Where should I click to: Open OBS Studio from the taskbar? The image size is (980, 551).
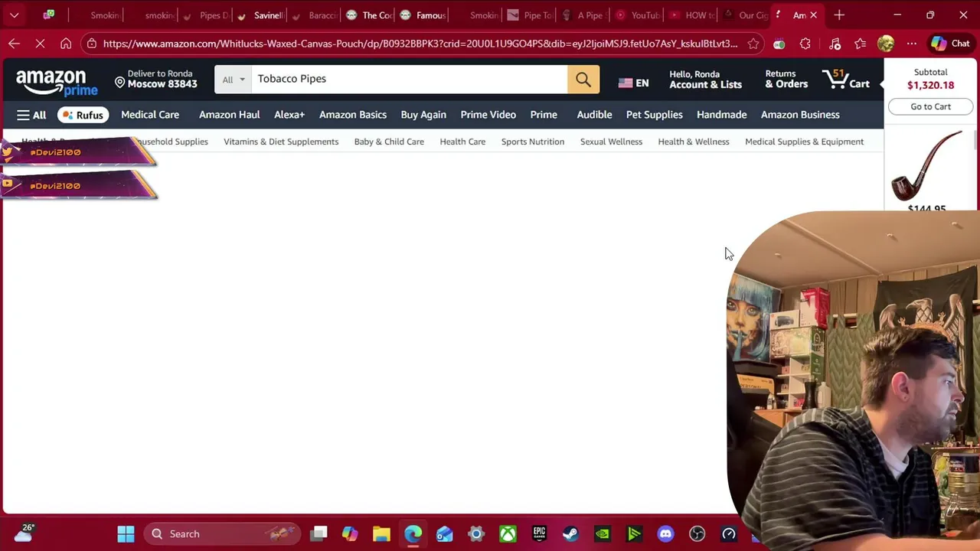(x=697, y=533)
